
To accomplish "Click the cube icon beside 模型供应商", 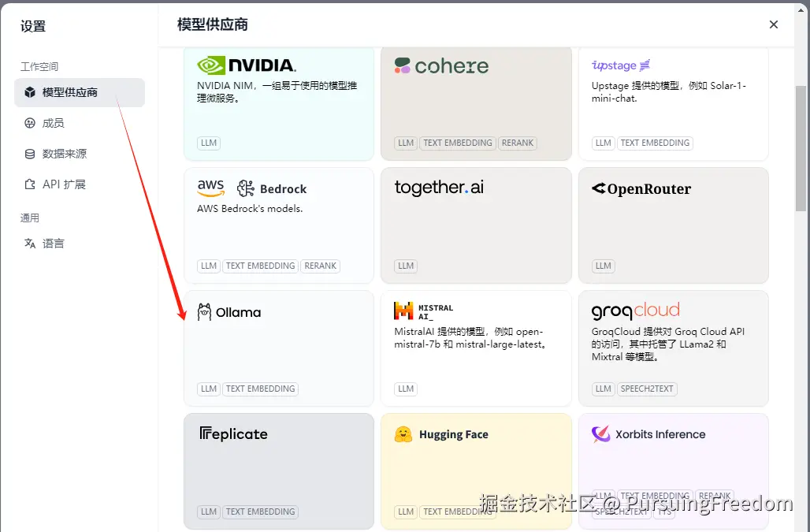I will pyautogui.click(x=30, y=92).
